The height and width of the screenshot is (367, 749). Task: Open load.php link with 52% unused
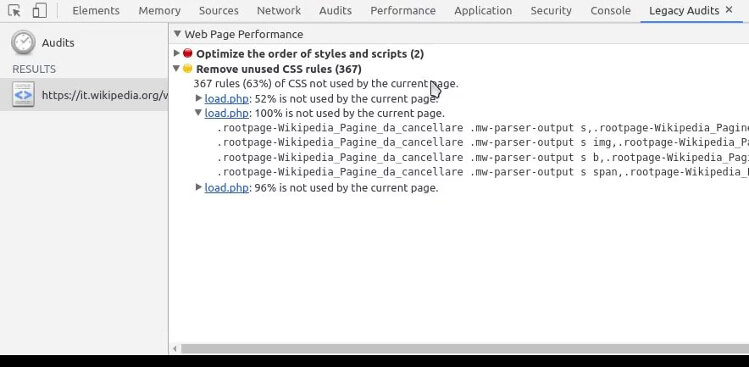coord(226,99)
